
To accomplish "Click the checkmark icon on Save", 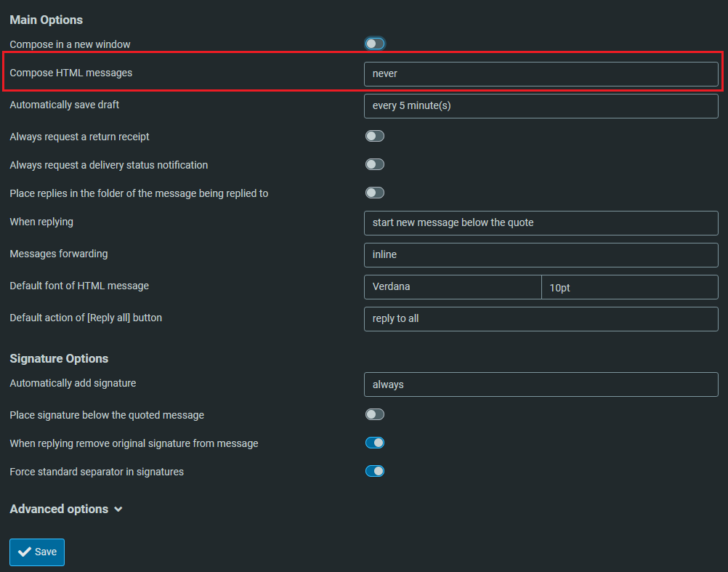I will tap(25, 552).
